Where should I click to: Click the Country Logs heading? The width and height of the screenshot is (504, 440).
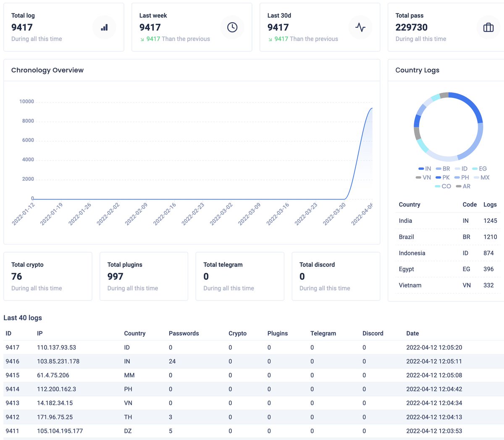pyautogui.click(x=417, y=70)
